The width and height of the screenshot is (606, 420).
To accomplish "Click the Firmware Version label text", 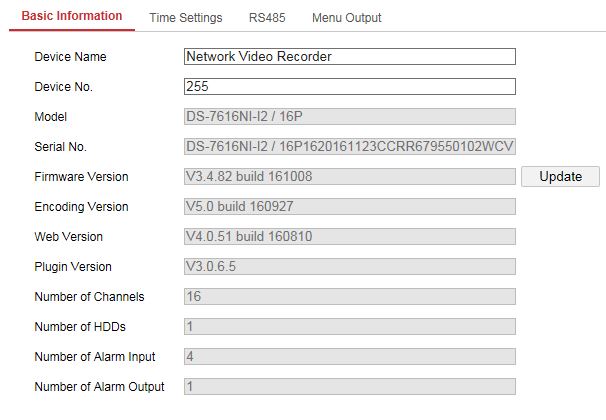I will click(x=81, y=177).
